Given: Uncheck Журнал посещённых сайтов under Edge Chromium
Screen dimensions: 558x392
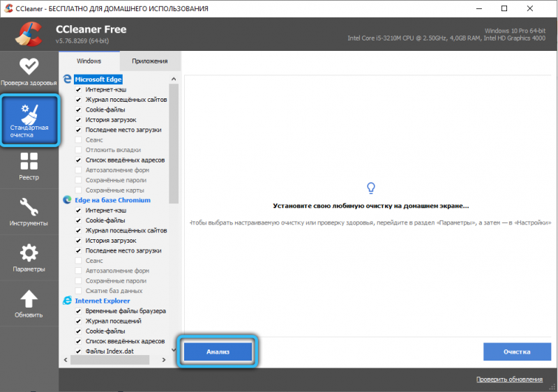Looking at the screenshot, I should tap(78, 230).
